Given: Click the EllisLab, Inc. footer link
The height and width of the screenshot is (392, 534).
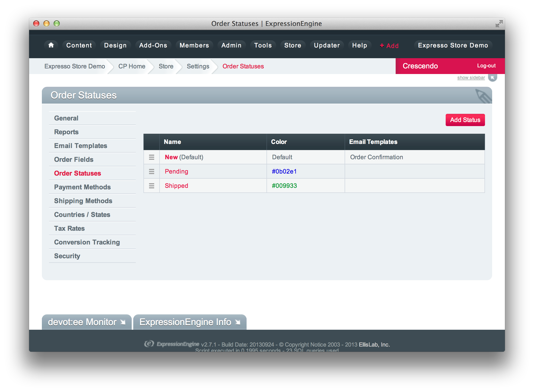Looking at the screenshot, I should 374,345.
